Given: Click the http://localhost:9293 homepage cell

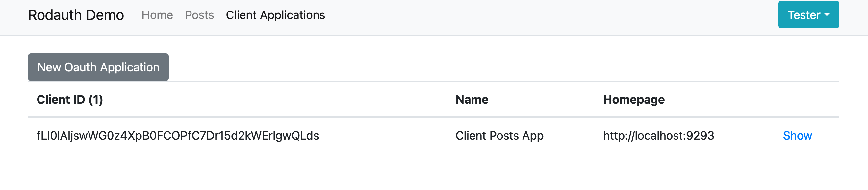Looking at the screenshot, I should 658,136.
